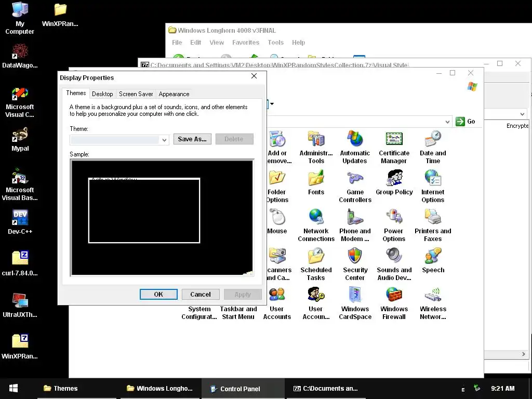
Task: Open System Configuration item
Action: (199, 313)
